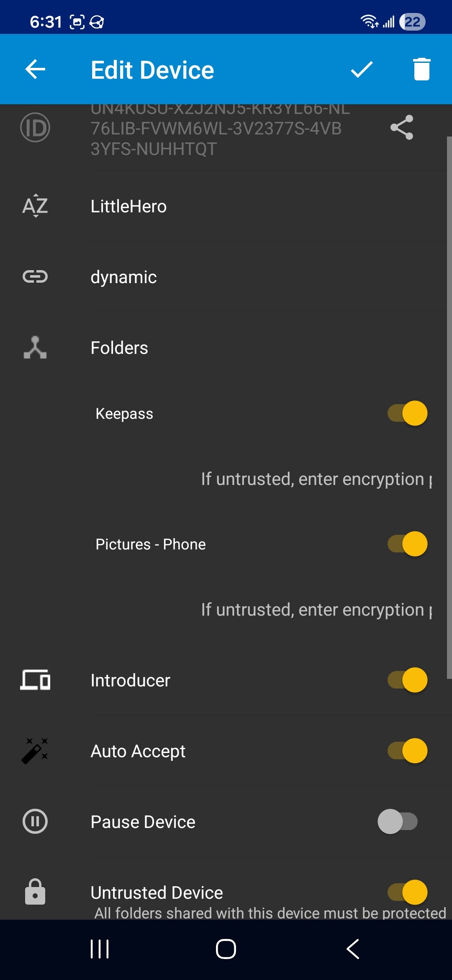Delete device using the trash icon
Screen dimensions: 452x980
coord(421,69)
